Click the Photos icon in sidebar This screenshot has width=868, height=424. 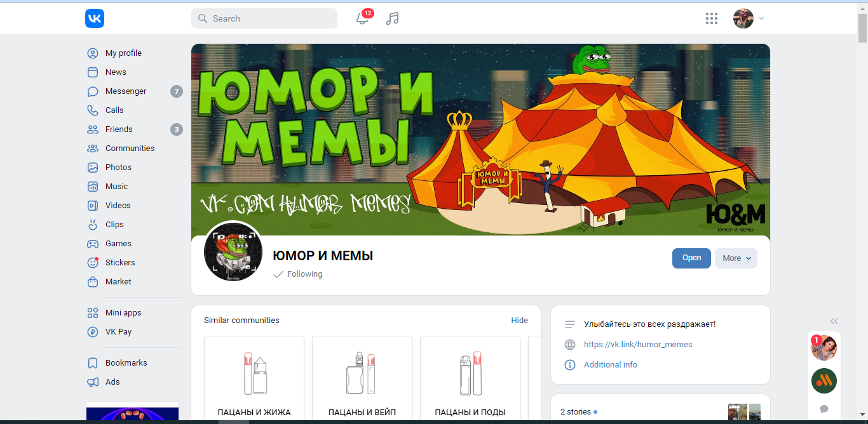(x=93, y=168)
